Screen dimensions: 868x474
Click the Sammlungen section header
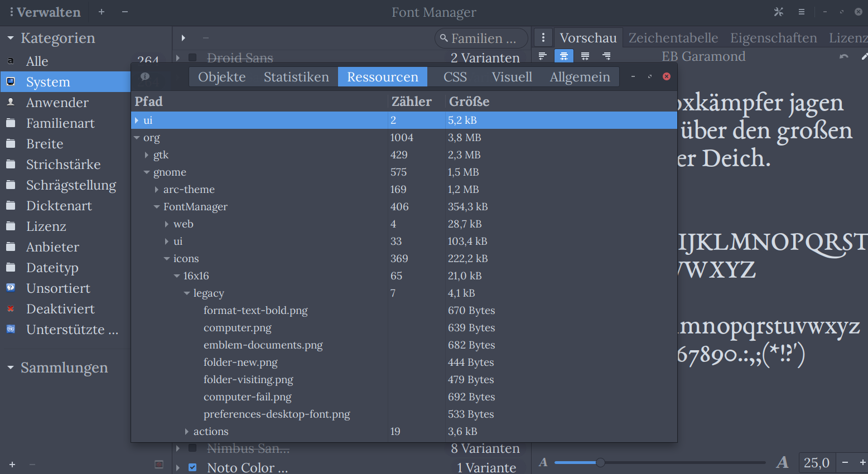click(x=64, y=367)
